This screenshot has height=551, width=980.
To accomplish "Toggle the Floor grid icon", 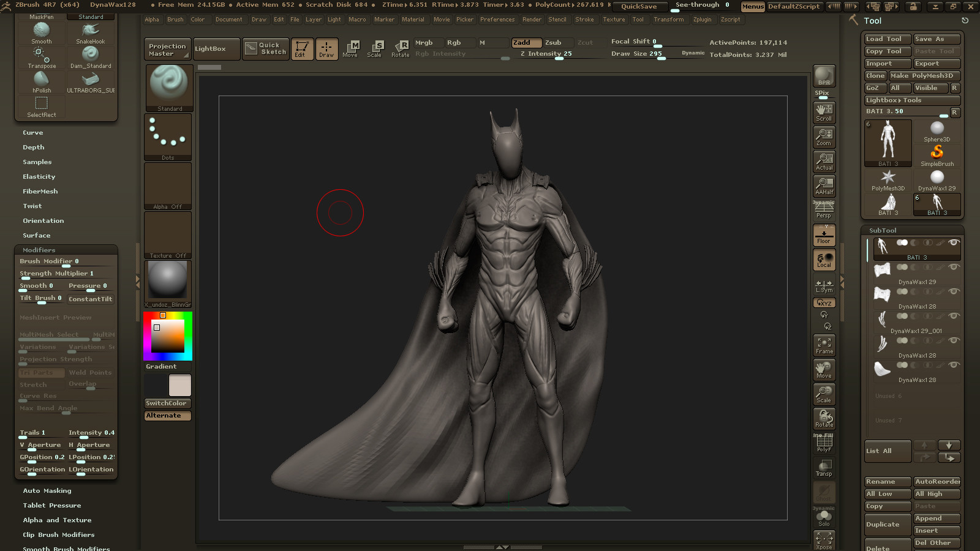I will click(824, 235).
